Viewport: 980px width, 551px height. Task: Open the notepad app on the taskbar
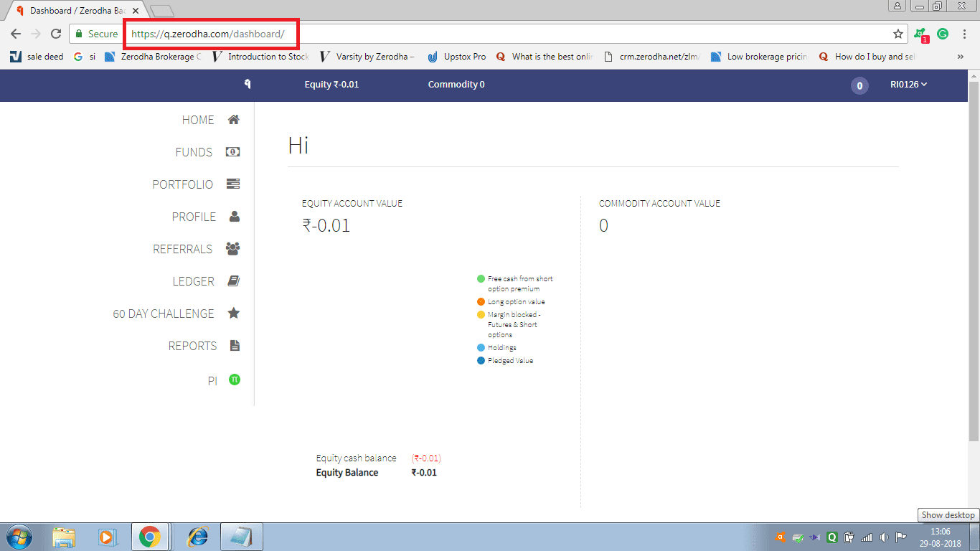coord(242,537)
